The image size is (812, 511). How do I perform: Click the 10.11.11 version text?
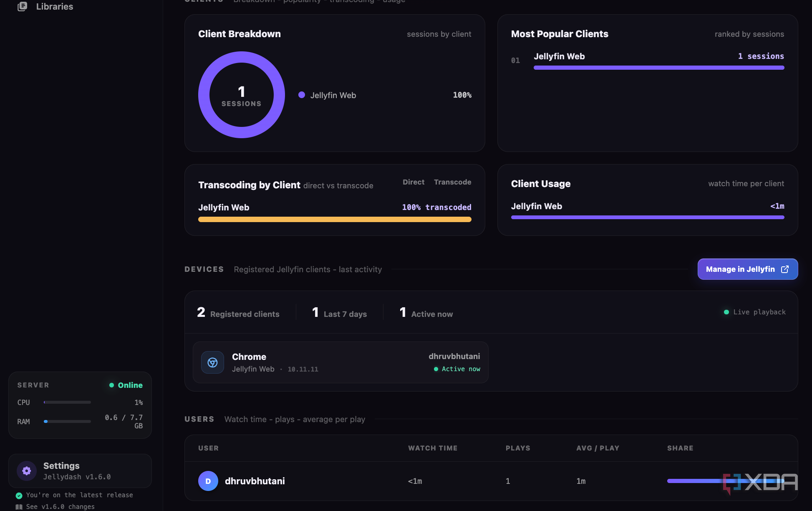coord(303,369)
